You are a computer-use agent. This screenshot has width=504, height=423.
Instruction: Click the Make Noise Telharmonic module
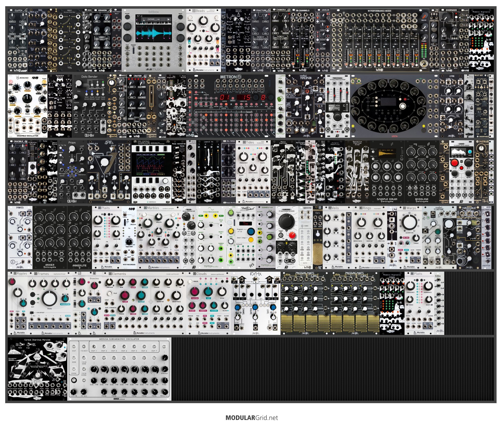439,237
